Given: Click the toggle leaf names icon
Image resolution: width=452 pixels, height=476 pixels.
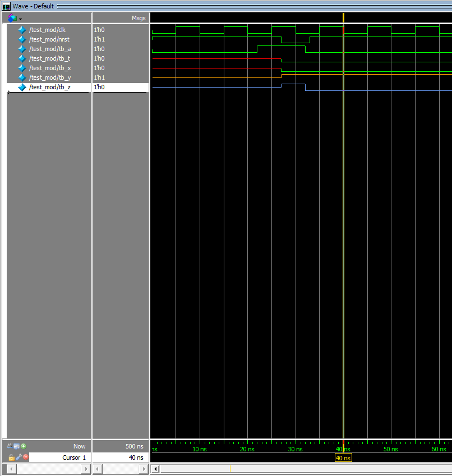Looking at the screenshot, I should click(x=10, y=446).
